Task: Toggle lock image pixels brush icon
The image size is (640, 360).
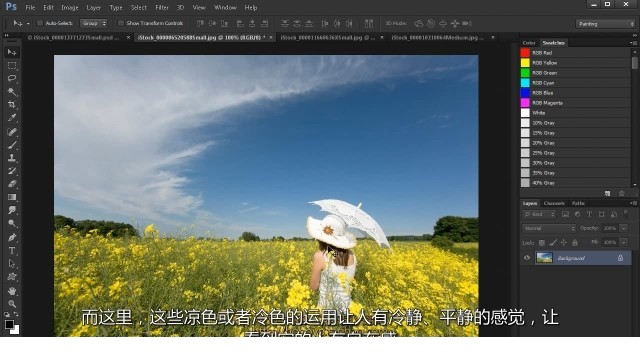Action: (553, 242)
